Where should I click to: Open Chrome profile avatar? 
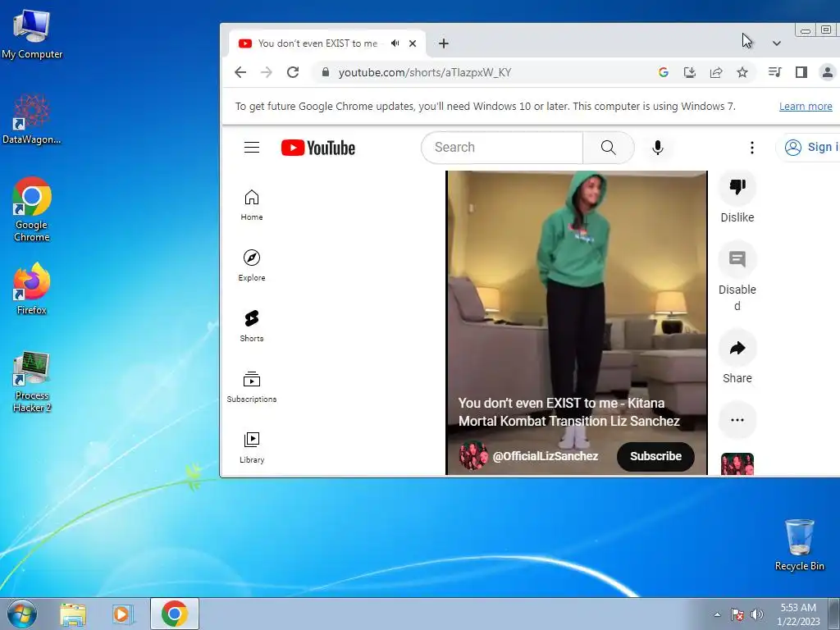(x=827, y=72)
